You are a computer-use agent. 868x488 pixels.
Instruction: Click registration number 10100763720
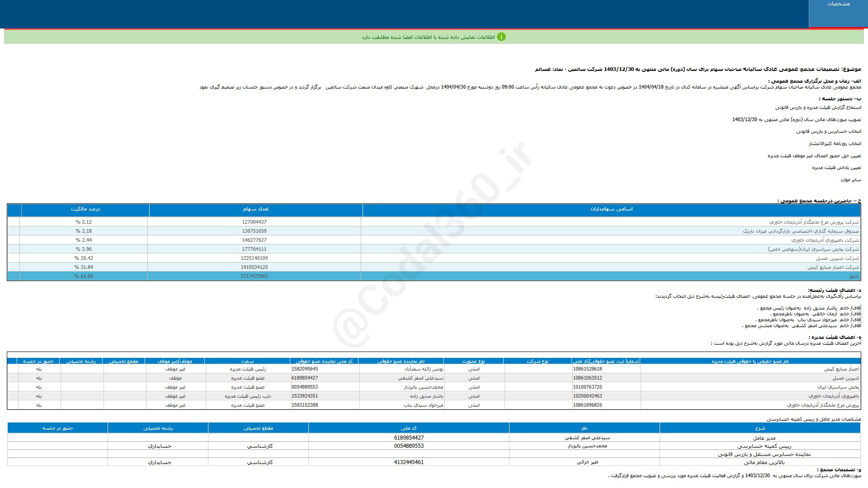pyautogui.click(x=588, y=387)
